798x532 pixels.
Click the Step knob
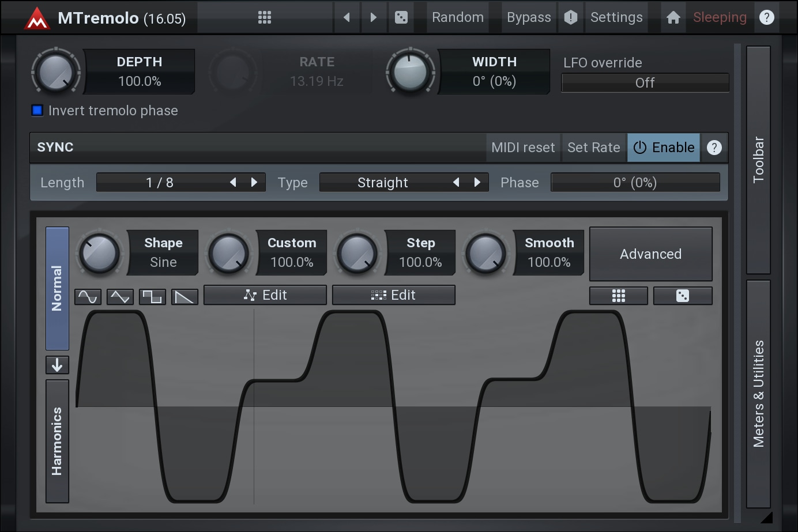click(x=357, y=253)
